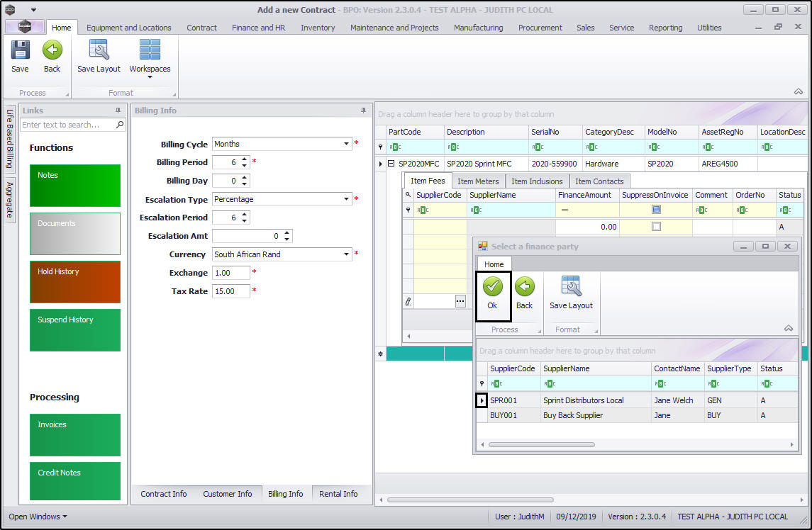Open the Procurement ribbon tab
Screen dimensions: 812x530
coord(540,28)
